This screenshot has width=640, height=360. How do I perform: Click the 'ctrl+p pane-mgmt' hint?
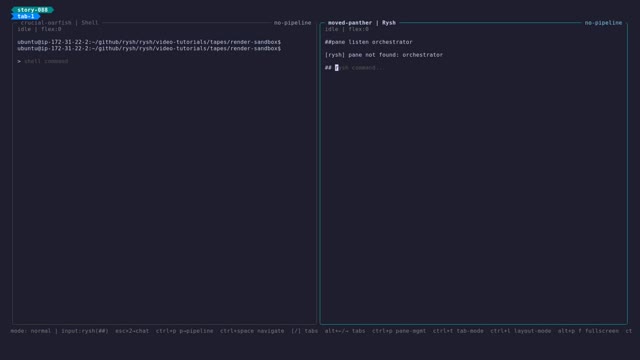pos(399,331)
